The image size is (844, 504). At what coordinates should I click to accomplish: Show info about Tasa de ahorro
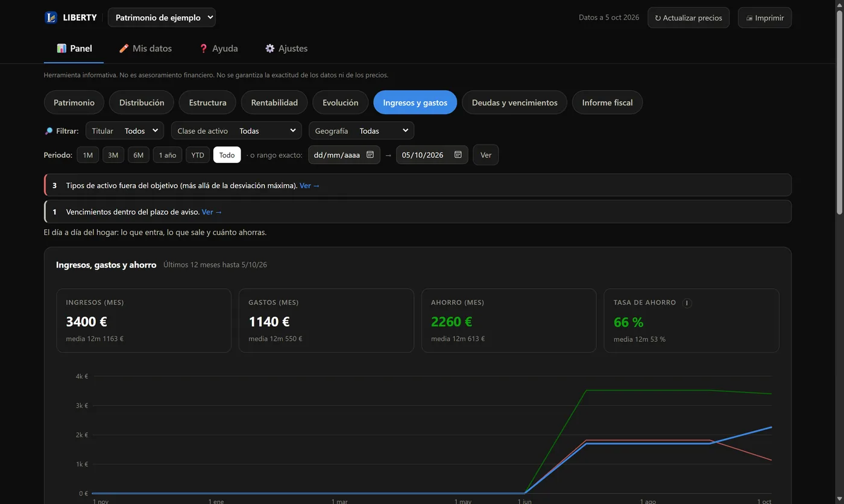click(x=687, y=303)
